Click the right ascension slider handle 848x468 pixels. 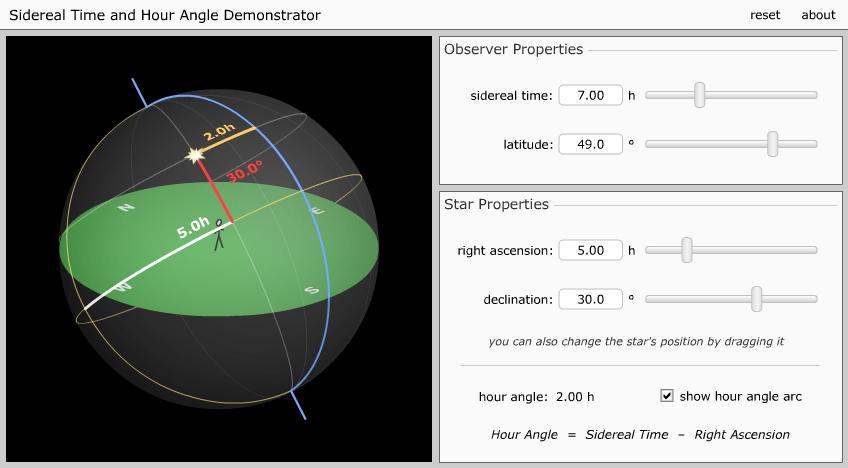pos(687,250)
